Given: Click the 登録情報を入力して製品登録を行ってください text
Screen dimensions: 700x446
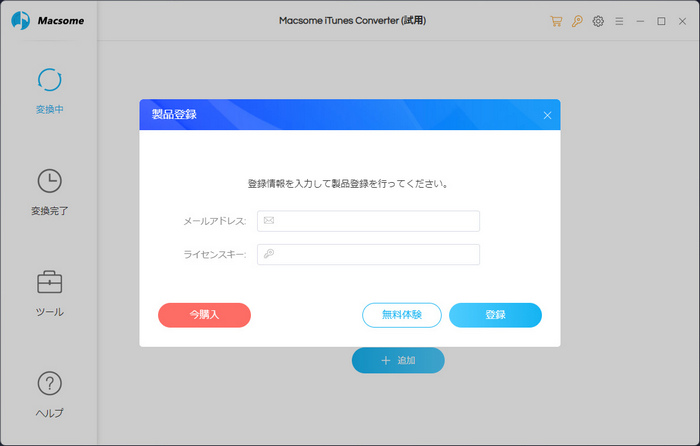Looking at the screenshot, I should tap(348, 183).
